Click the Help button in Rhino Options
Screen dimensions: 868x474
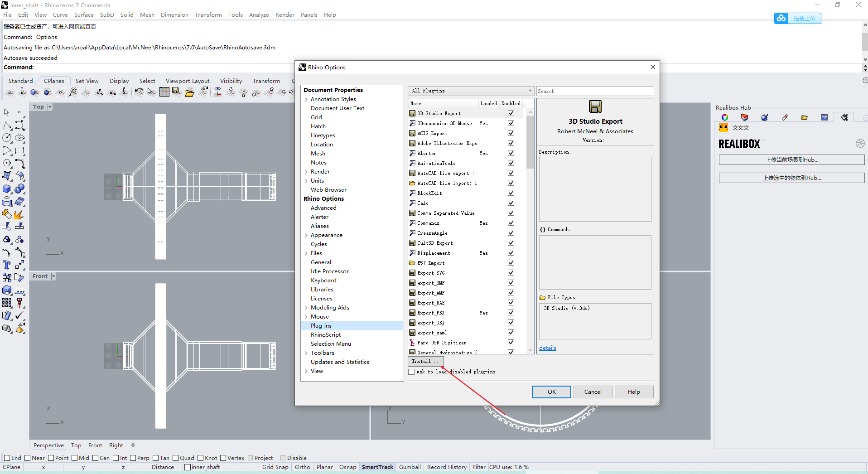[634, 392]
